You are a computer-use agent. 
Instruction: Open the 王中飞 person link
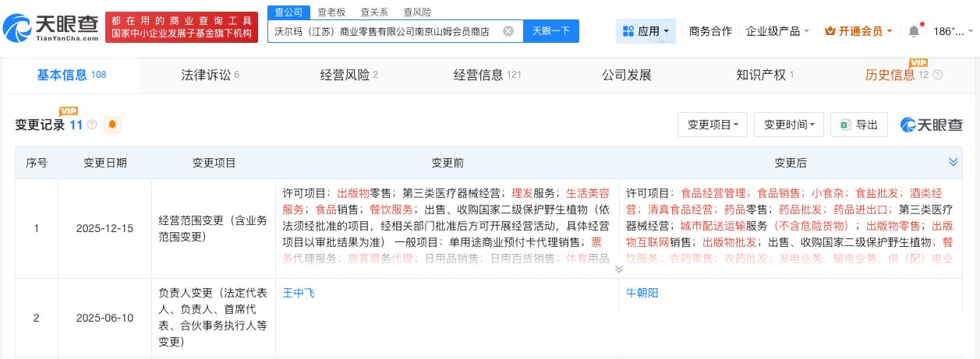click(x=299, y=294)
